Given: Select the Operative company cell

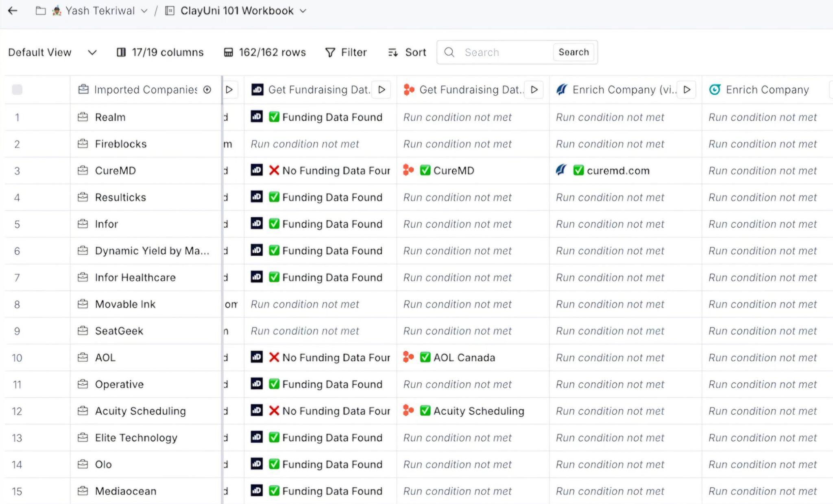Looking at the screenshot, I should click(x=146, y=384).
